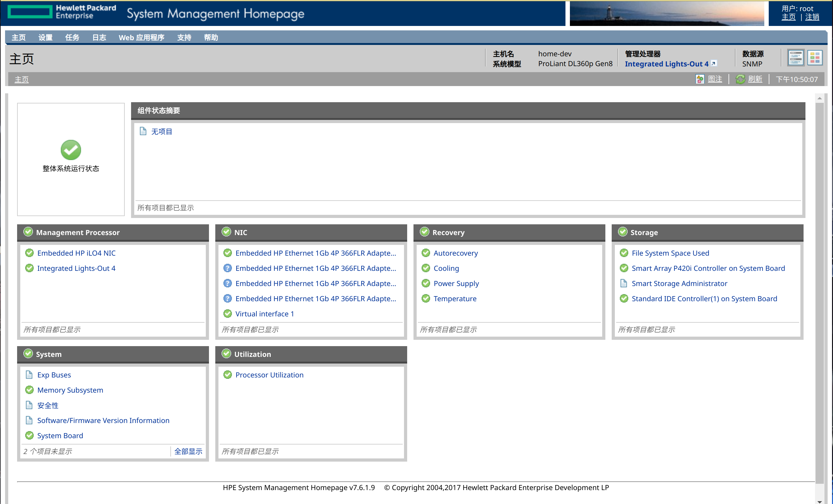Image resolution: width=833 pixels, height=504 pixels.
Task: Click the external link icon beside Integrated Lights-Out 4
Action: click(713, 64)
